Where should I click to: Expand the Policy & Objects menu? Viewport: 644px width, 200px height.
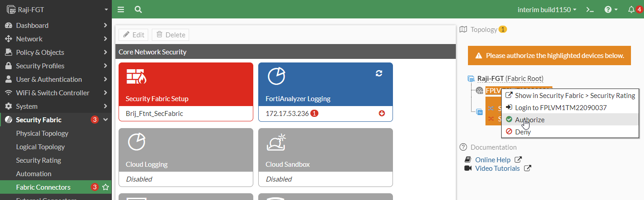[x=56, y=52]
